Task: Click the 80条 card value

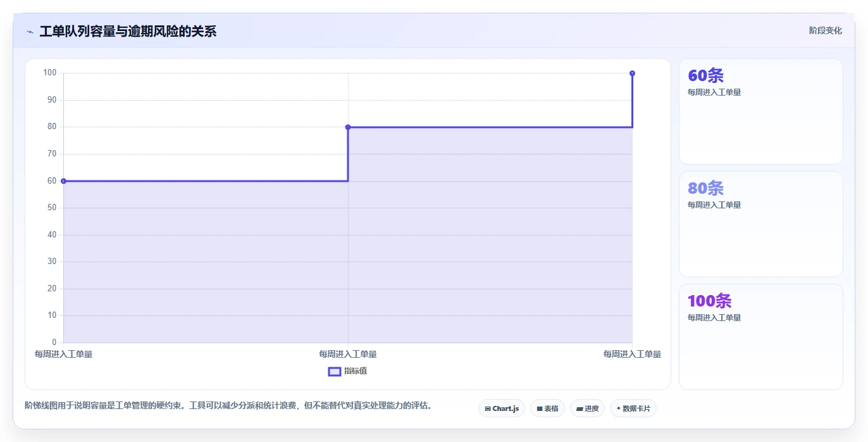Action: click(x=705, y=188)
